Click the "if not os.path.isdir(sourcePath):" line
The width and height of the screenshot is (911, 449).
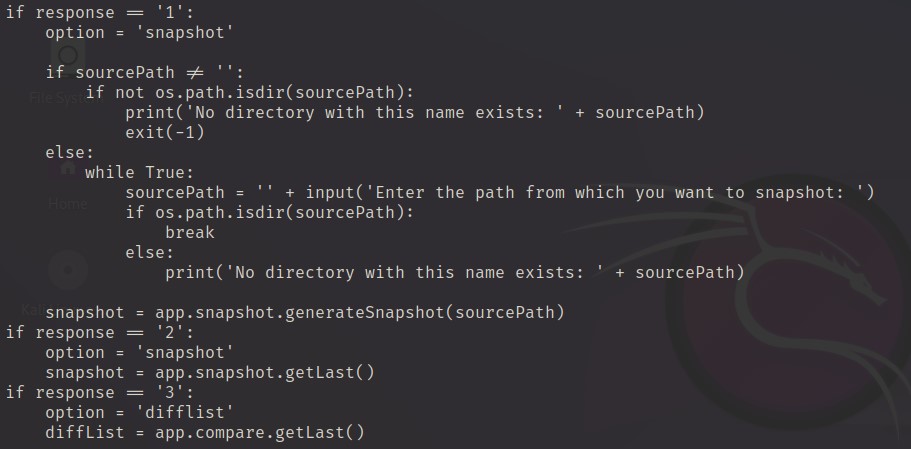point(249,93)
